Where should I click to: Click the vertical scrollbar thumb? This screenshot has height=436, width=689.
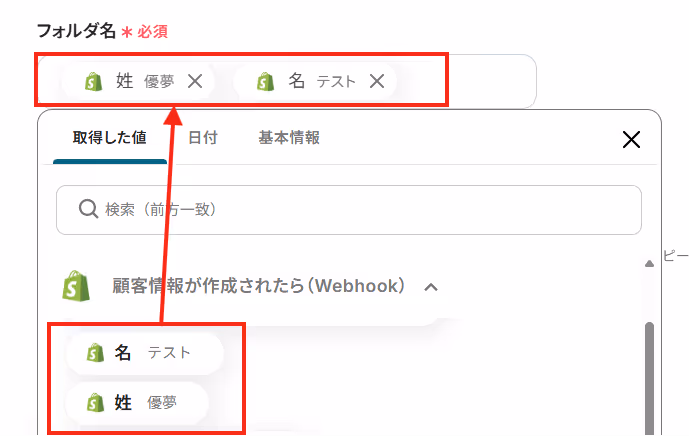pos(649,378)
